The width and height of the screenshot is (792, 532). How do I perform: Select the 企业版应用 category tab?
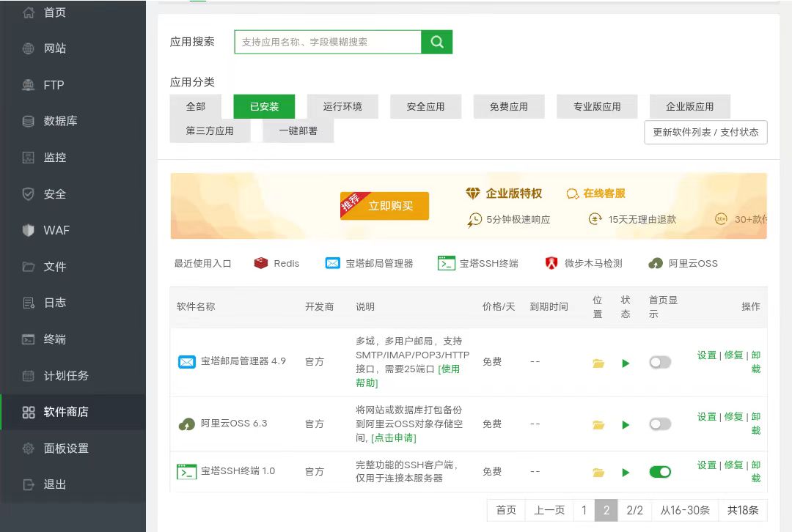pos(690,106)
